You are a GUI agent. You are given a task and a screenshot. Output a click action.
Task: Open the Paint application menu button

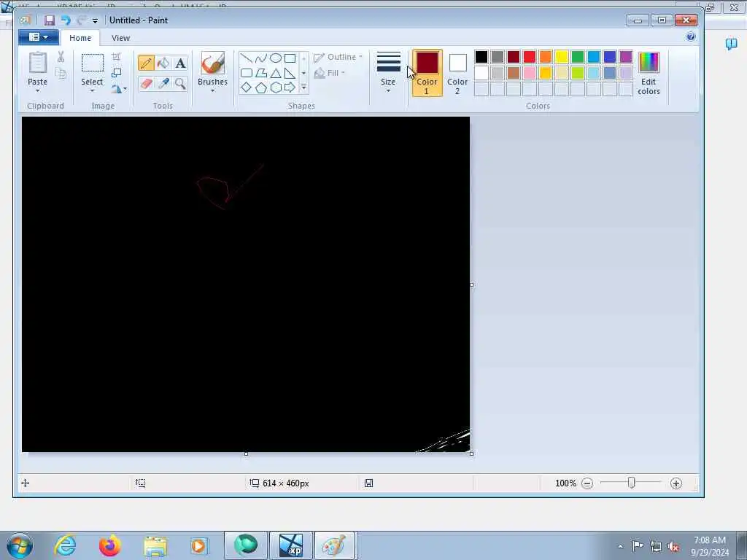tap(39, 37)
